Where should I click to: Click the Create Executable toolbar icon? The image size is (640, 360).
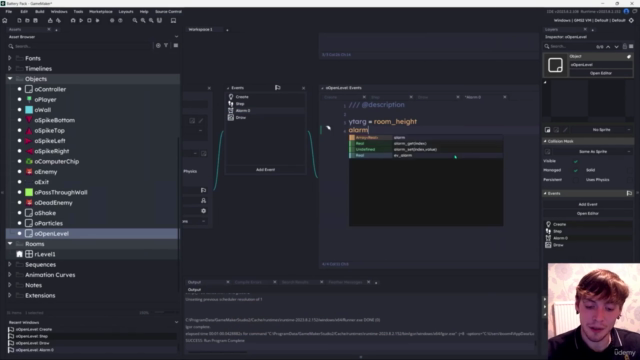click(x=50, y=20)
